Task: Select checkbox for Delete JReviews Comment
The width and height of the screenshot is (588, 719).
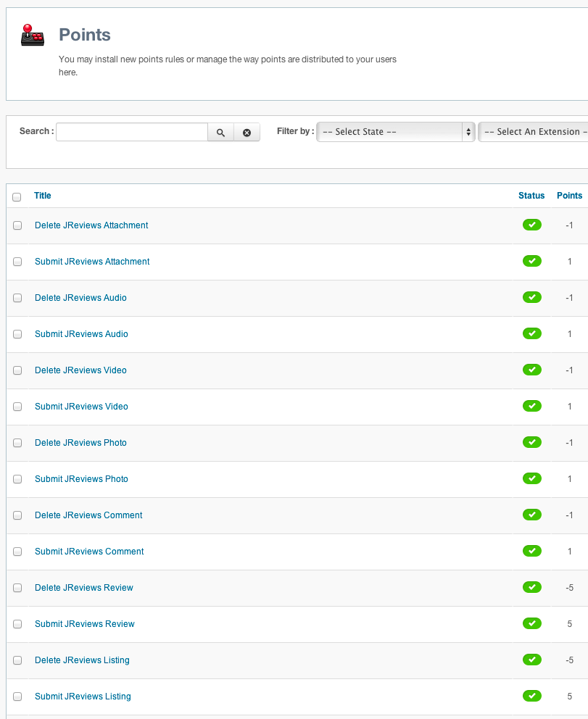Action: (x=17, y=515)
